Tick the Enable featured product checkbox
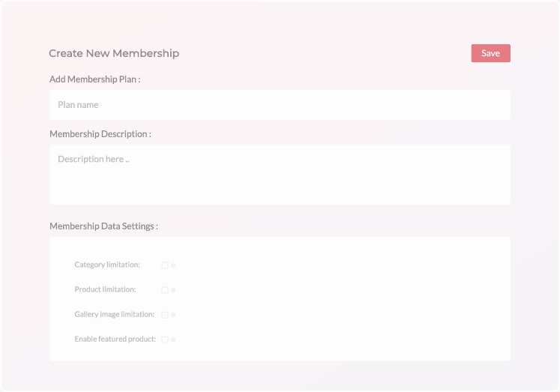Viewport: 560px width, 392px height. click(x=165, y=340)
